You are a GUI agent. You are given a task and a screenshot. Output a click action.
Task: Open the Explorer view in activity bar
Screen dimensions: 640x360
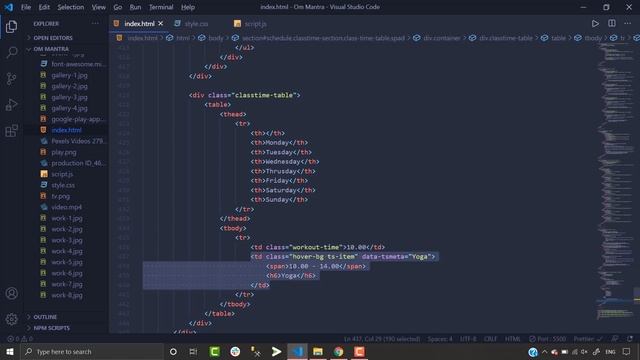[11, 27]
